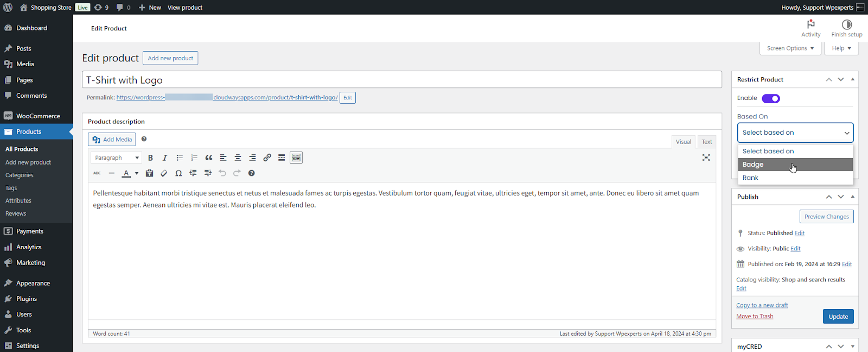Insert a special character with Omega icon
This screenshot has width=868, height=352.
[x=178, y=173]
